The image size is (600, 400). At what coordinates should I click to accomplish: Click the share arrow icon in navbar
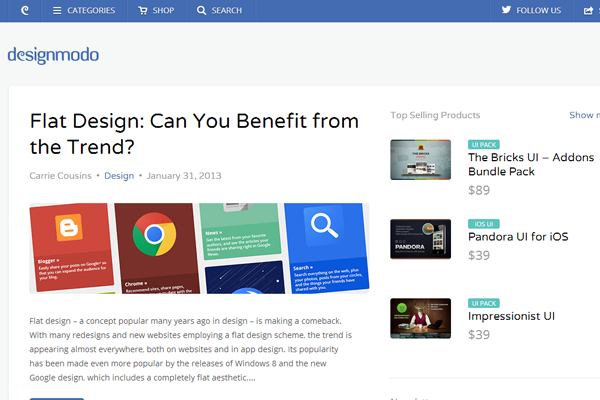click(588, 10)
